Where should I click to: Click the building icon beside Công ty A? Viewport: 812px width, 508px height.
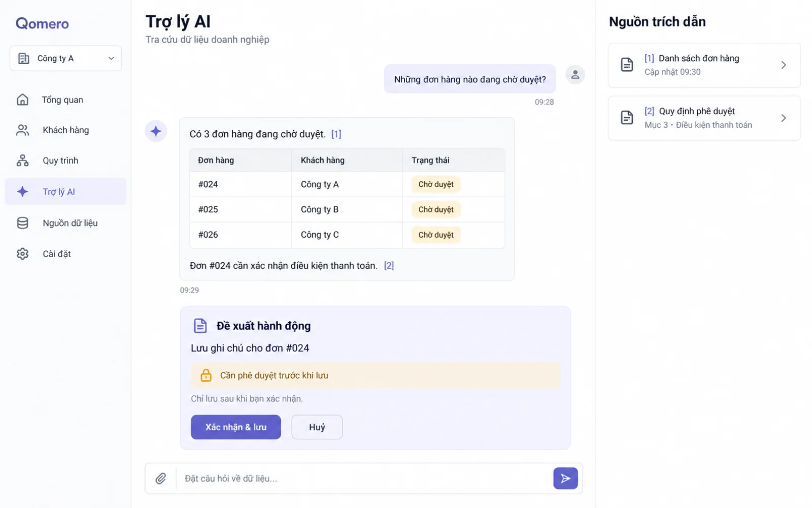click(24, 58)
